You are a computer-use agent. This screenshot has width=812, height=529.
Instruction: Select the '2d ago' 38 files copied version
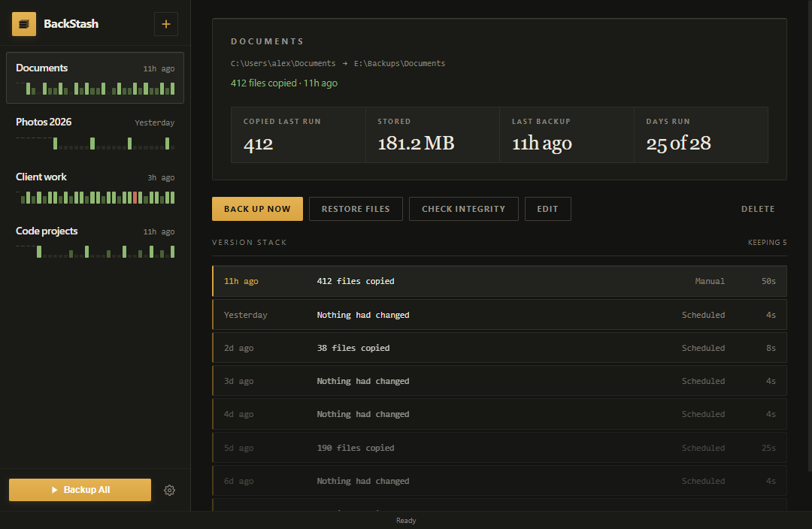499,348
